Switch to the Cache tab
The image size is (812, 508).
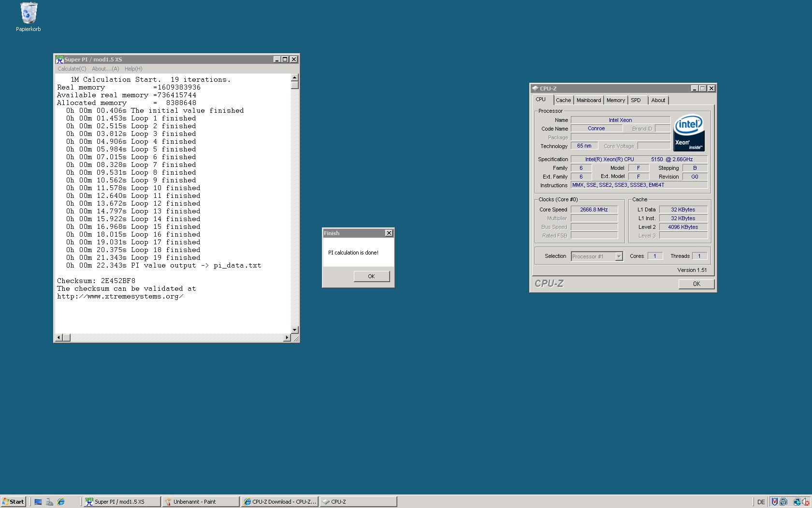point(563,100)
